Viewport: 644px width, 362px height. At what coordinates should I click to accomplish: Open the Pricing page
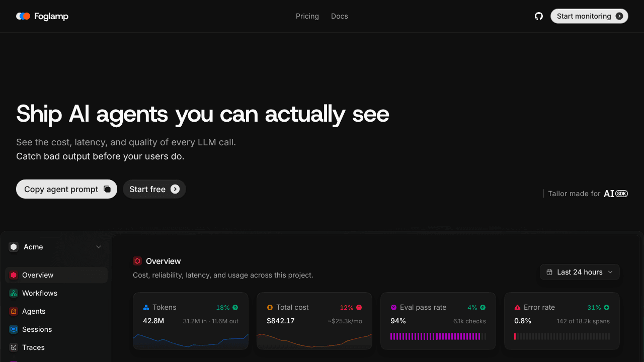click(x=307, y=16)
